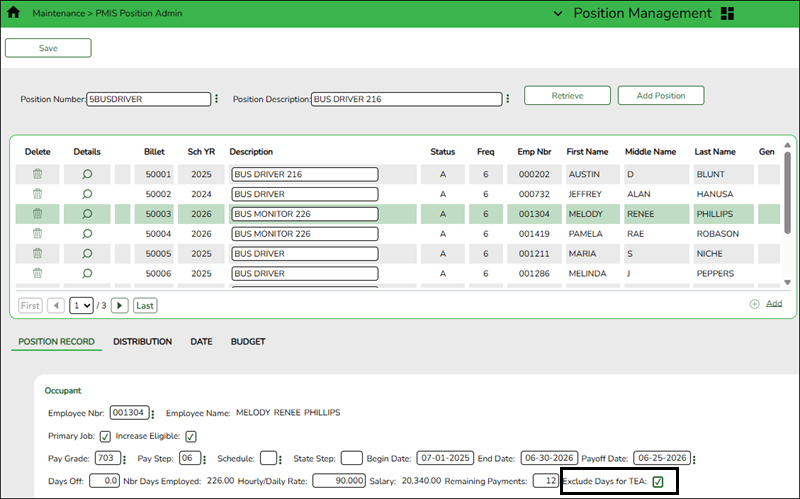Image resolution: width=800 pixels, height=499 pixels.
Task: Open the page number dropdown
Action: click(x=81, y=306)
